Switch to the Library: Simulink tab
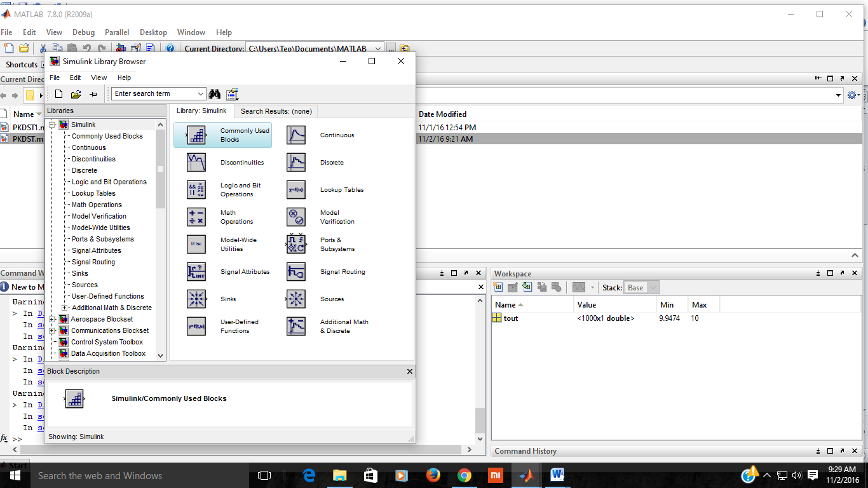Image resolution: width=868 pixels, height=488 pixels. [201, 111]
